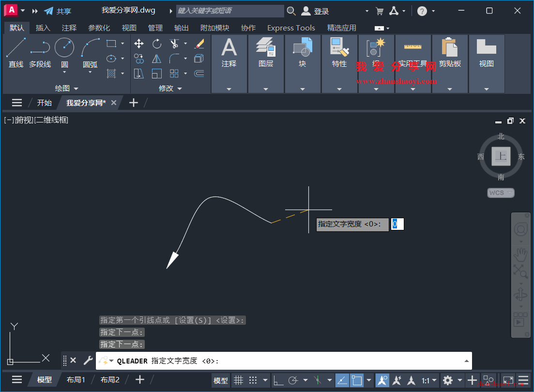
Task: Toggle annotation objects visibility in status bar
Action: [x=382, y=380]
